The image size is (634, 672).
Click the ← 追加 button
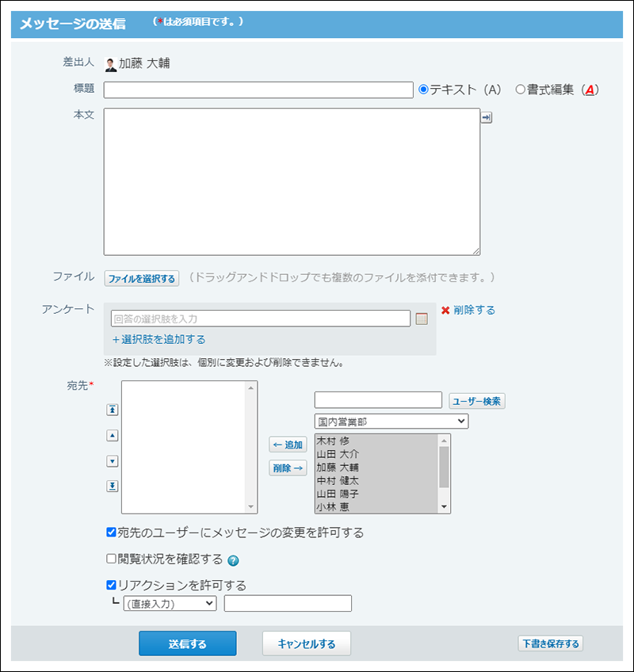point(288,445)
